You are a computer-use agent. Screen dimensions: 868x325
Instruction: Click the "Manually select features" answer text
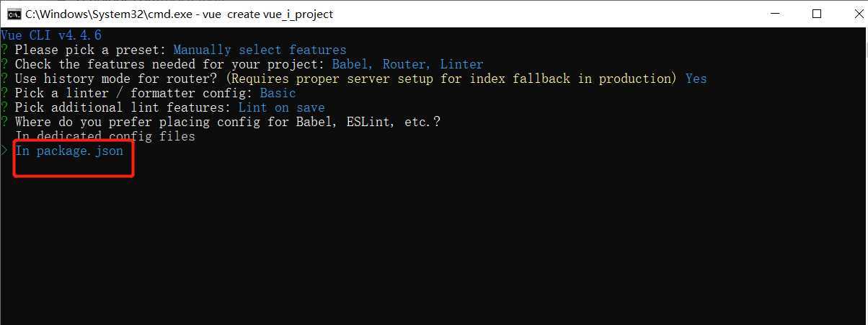(260, 50)
